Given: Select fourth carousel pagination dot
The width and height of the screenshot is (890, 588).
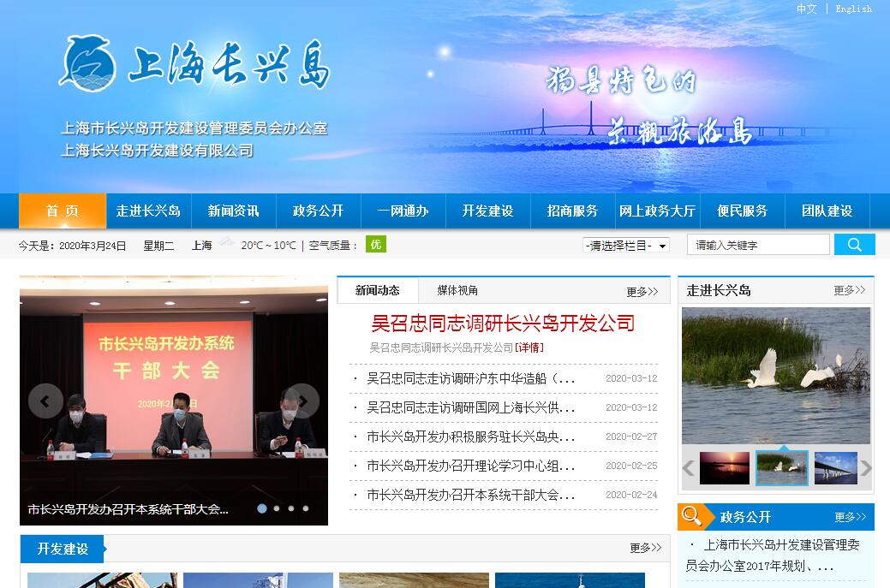Looking at the screenshot, I should pos(305,508).
